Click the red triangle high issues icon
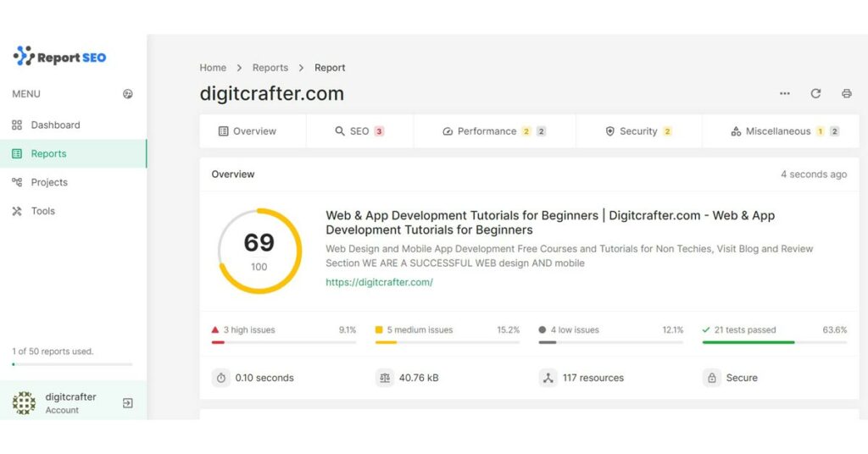The width and height of the screenshot is (868, 454). [215, 329]
